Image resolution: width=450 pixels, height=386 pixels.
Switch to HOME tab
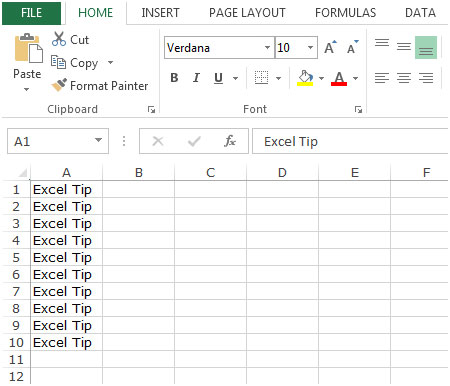[96, 13]
